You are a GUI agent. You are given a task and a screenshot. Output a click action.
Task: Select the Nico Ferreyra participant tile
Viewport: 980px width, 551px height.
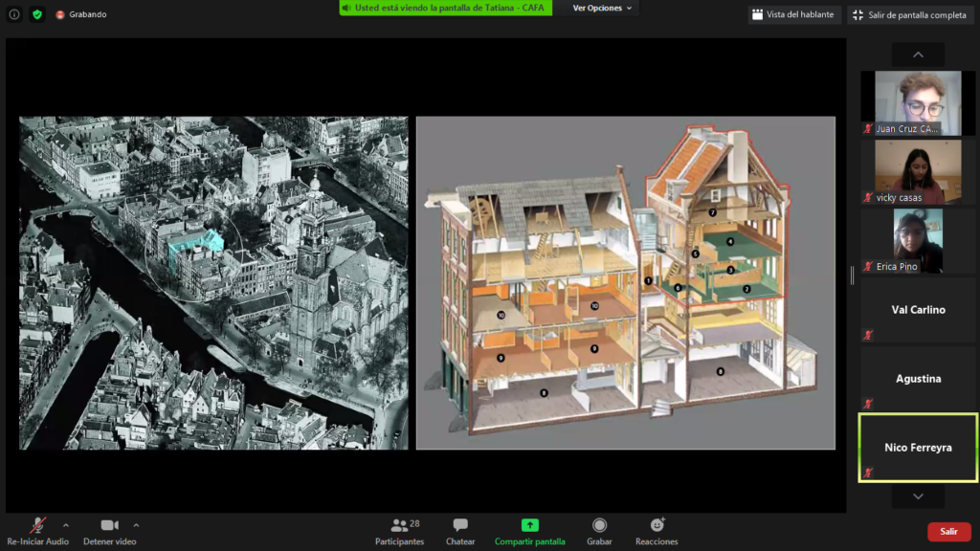pyautogui.click(x=918, y=448)
